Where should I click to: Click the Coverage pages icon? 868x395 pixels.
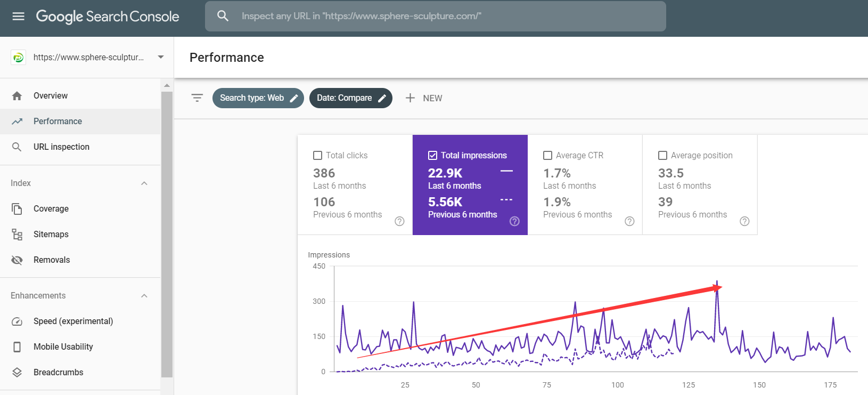point(17,209)
